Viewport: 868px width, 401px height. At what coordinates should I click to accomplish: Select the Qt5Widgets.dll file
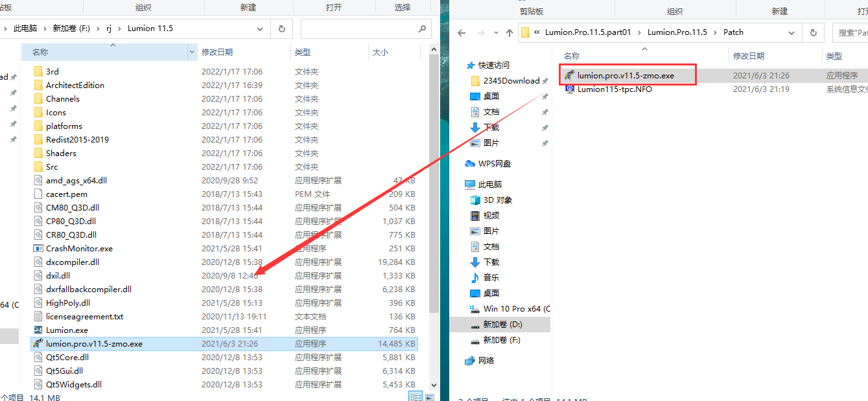(x=74, y=384)
